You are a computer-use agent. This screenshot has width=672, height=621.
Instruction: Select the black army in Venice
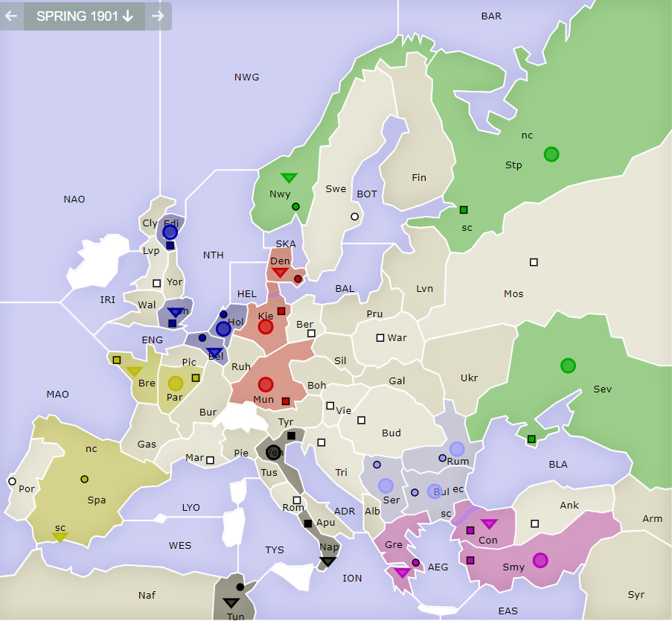coord(273,452)
